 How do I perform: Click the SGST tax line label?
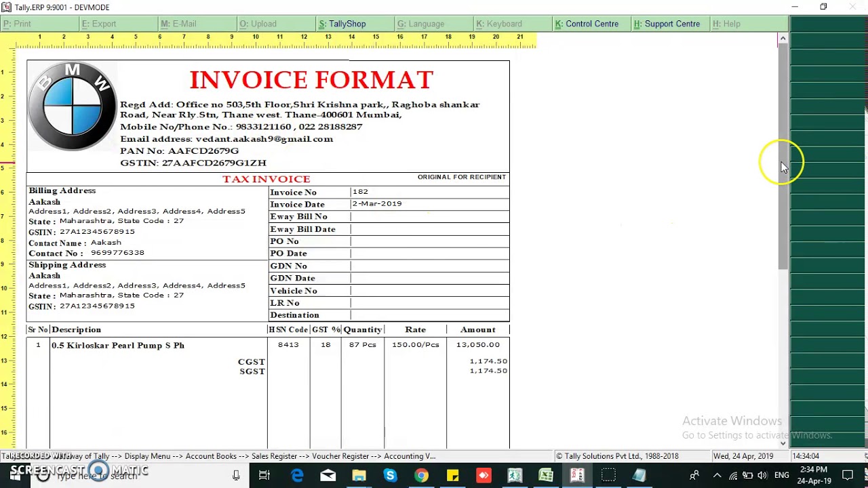[252, 371]
